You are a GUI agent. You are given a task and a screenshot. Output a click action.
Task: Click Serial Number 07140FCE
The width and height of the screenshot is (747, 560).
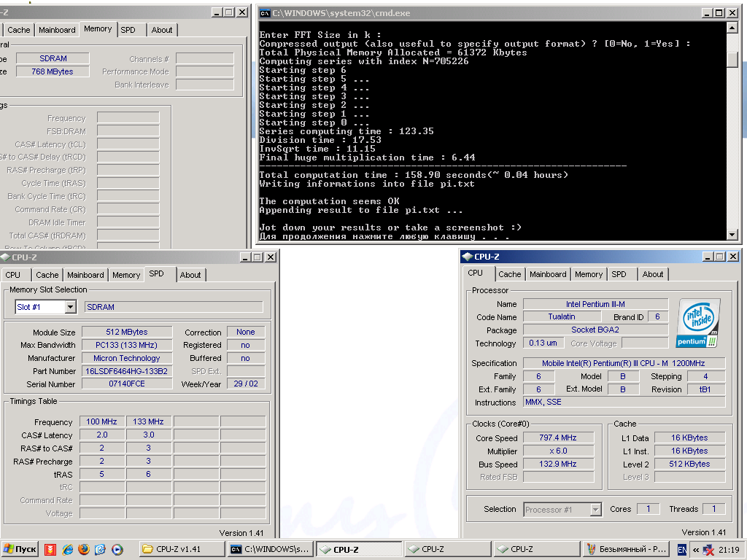click(127, 384)
